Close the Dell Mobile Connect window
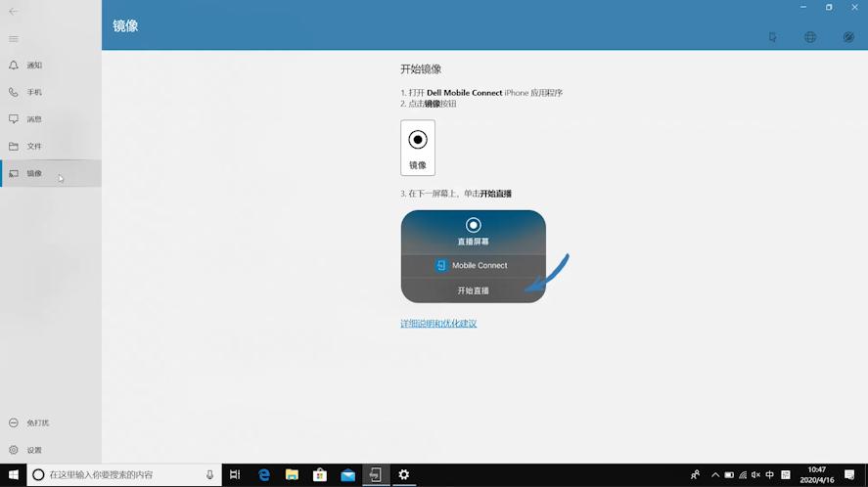Screen dimensions: 868x487 pos(854,7)
